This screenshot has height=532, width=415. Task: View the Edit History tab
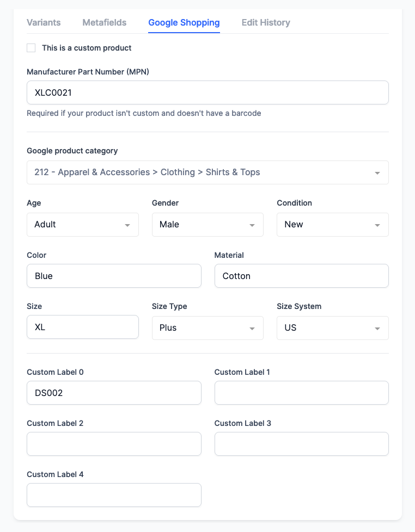click(266, 22)
